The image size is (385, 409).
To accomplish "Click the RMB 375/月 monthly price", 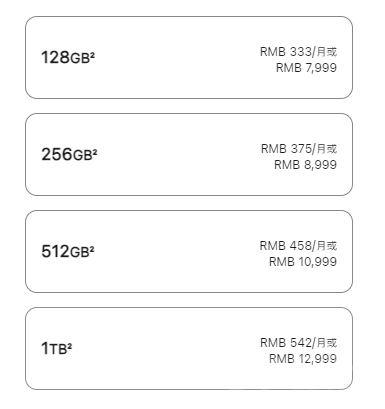I will coord(293,149).
